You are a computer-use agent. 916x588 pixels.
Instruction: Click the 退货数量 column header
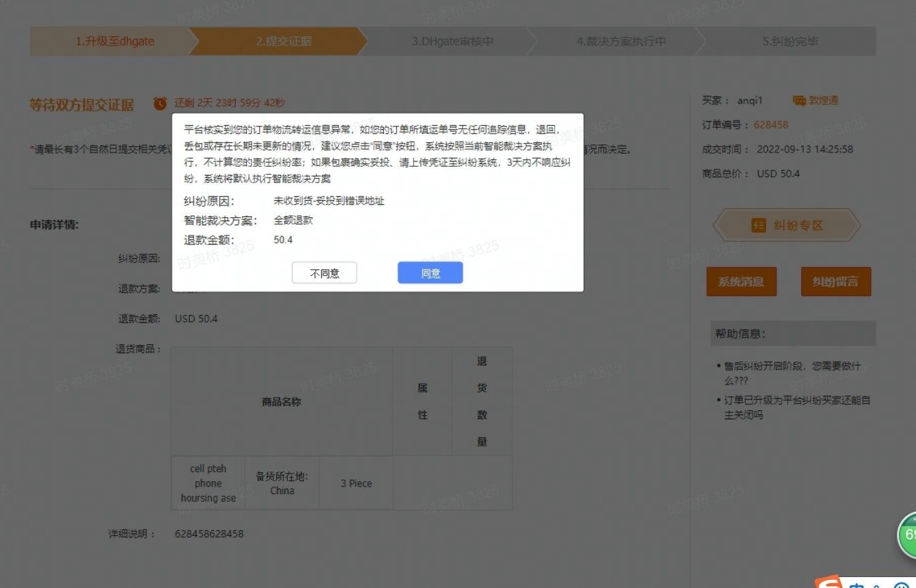[x=482, y=402]
